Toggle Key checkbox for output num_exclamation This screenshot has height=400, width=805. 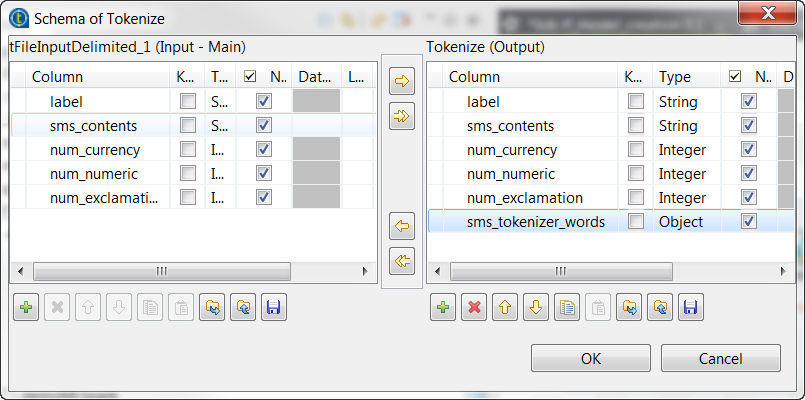636,197
